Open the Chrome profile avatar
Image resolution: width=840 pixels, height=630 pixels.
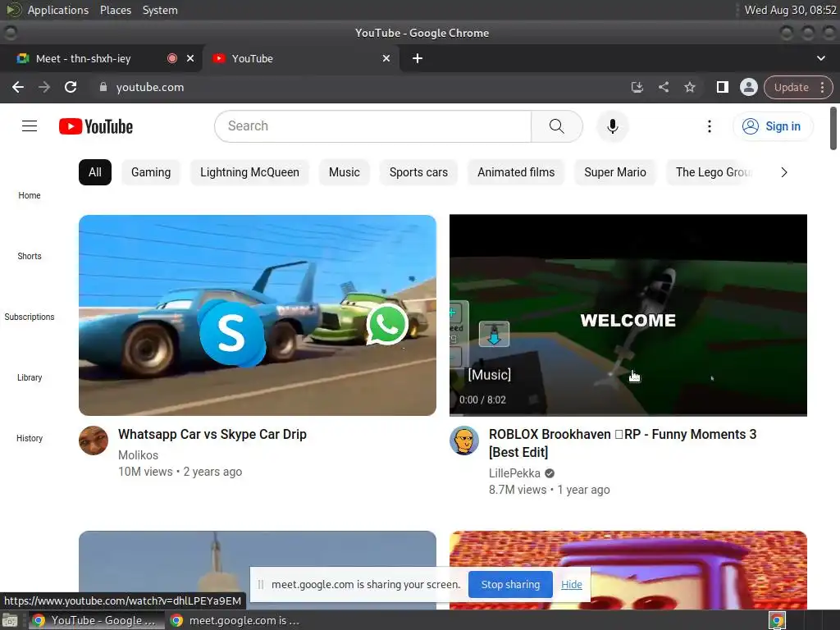tap(748, 87)
